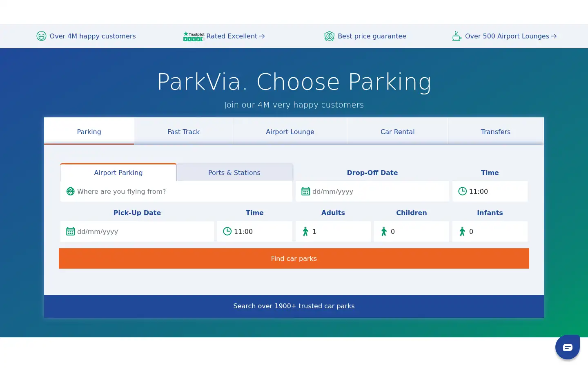Click the Find car parks button
The width and height of the screenshot is (588, 368).
(294, 258)
